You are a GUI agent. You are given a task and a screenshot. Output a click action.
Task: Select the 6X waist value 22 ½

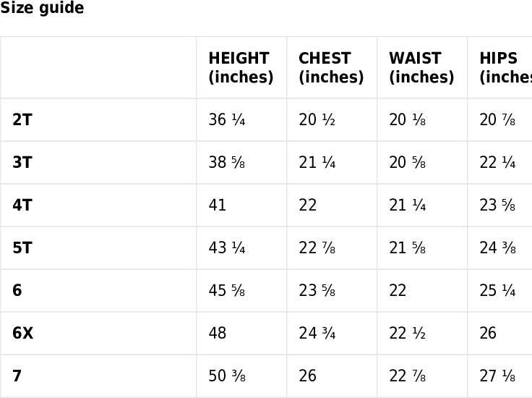pos(408,334)
